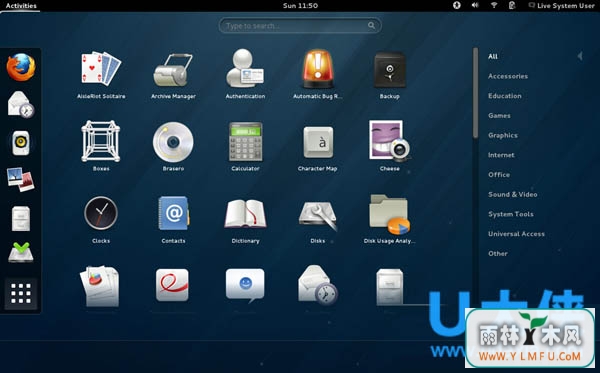Select the Internet category

[x=501, y=155]
